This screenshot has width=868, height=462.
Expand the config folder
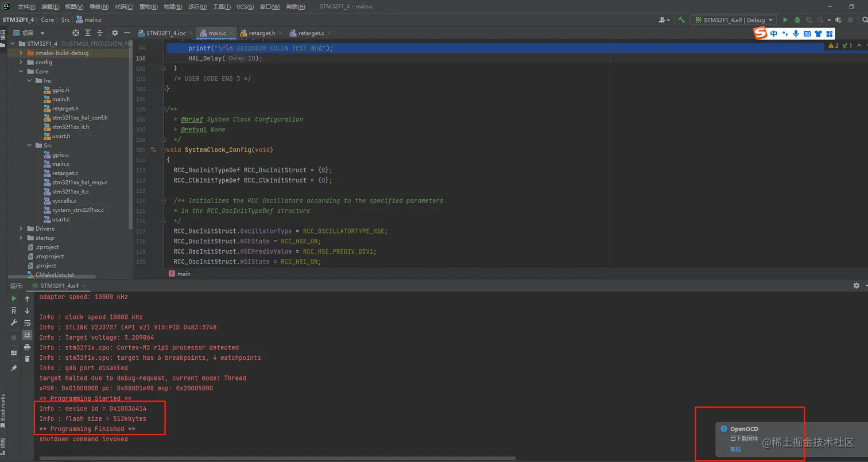pos(21,62)
